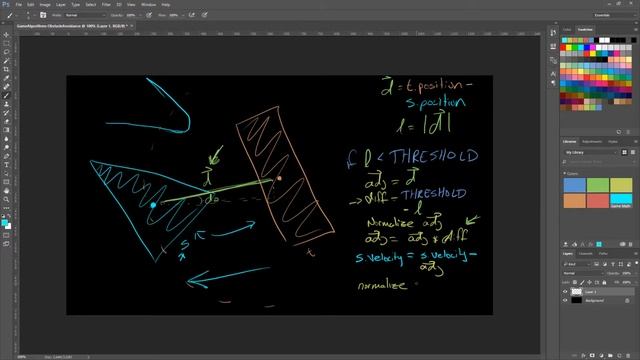This screenshot has height=360, width=640.
Task: Select the Healing Brush tool
Action: (x=6, y=87)
